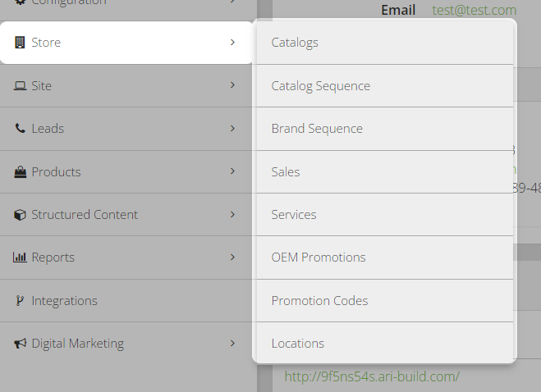Click the Store building icon
Image resolution: width=541 pixels, height=392 pixels.
[20, 43]
